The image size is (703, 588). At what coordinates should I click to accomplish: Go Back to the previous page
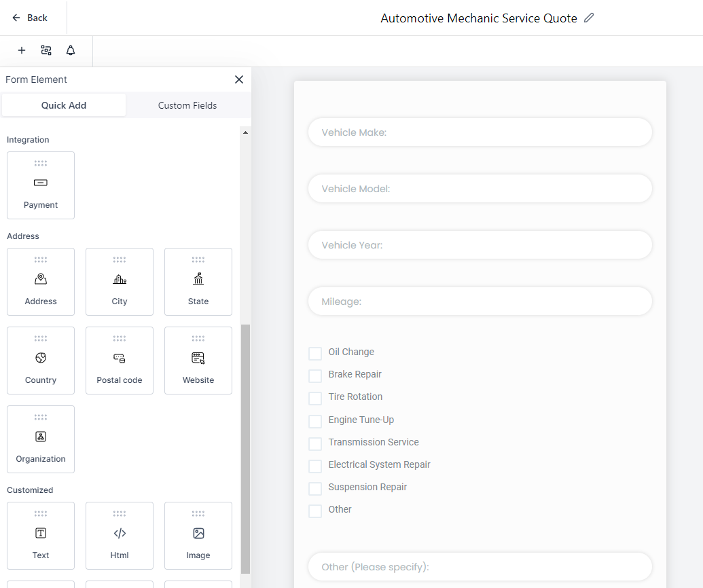click(30, 18)
